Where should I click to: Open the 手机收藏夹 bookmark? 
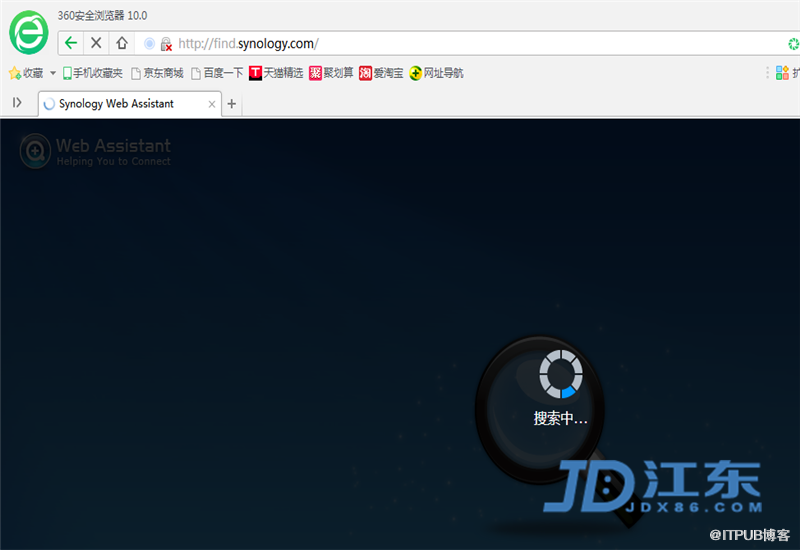(x=92, y=73)
